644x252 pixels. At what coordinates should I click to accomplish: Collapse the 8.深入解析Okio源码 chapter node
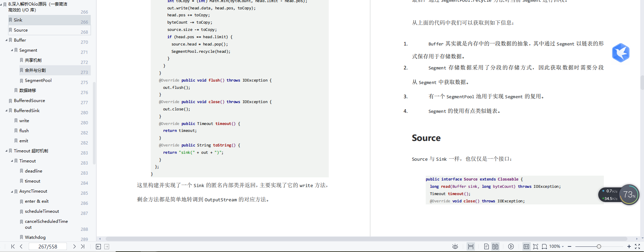pyautogui.click(x=1, y=4)
